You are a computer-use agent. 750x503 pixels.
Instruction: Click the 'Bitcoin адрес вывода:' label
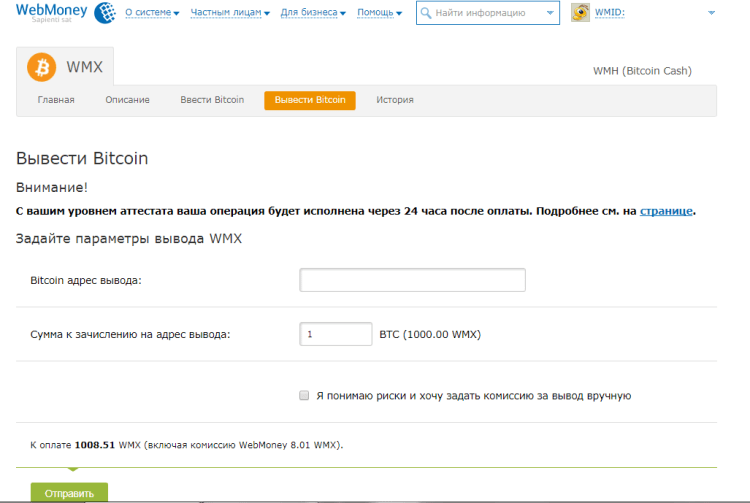86,280
